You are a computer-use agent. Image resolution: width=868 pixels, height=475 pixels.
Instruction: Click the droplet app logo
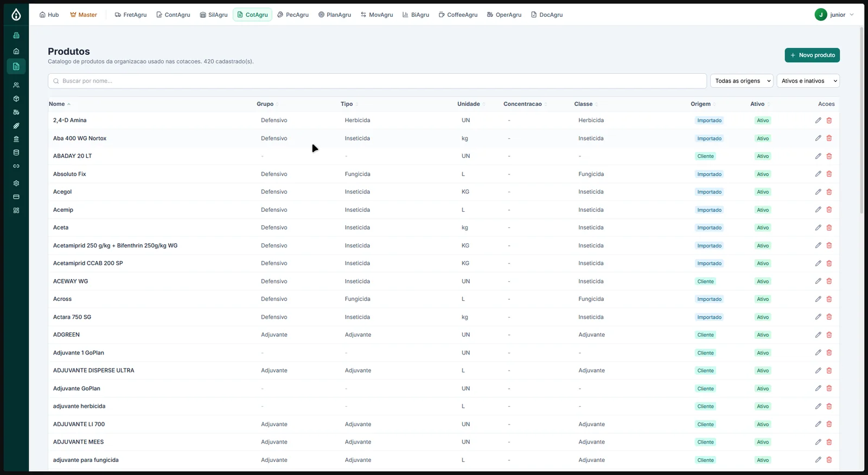pos(16,15)
